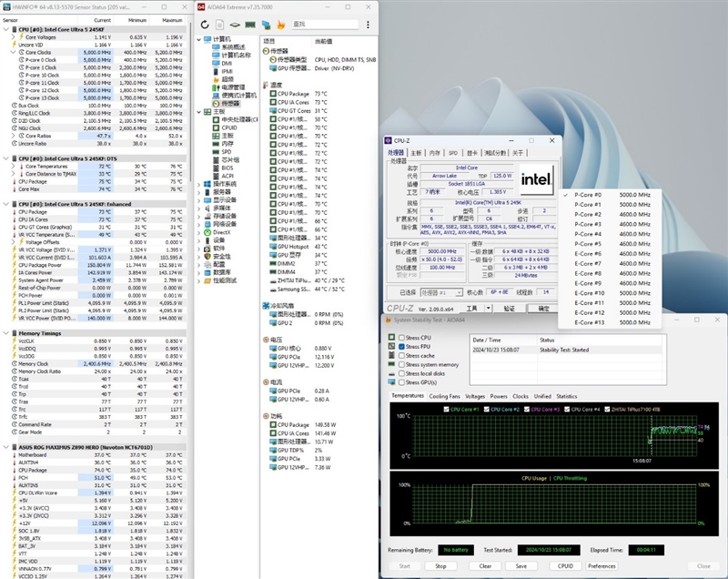Click the CPU chip icon in AIDA64 toolbar

(x=235, y=25)
